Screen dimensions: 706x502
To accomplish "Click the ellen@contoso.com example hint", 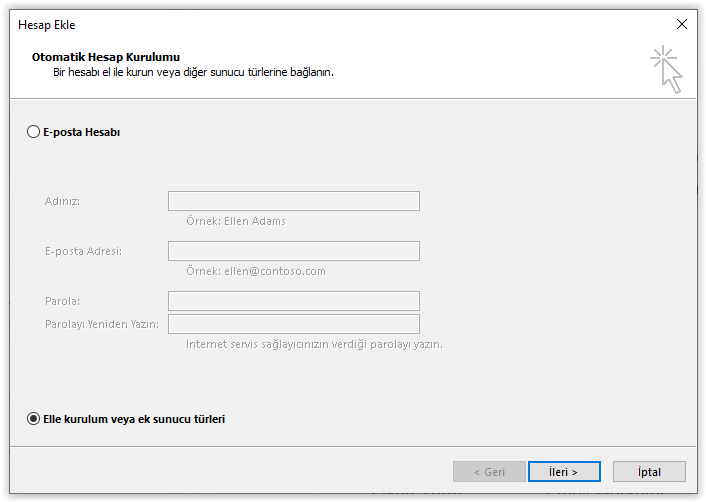I will tap(275, 271).
